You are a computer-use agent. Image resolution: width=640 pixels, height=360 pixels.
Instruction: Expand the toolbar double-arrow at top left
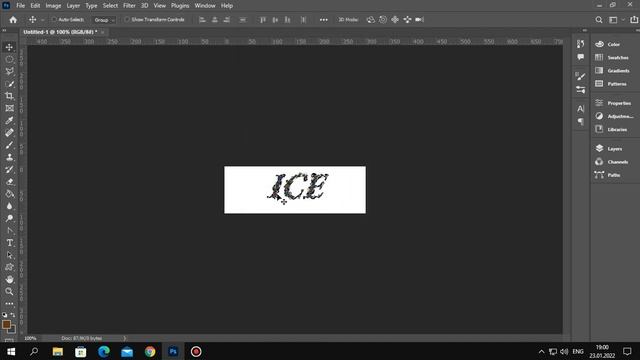pyautogui.click(x=4, y=31)
